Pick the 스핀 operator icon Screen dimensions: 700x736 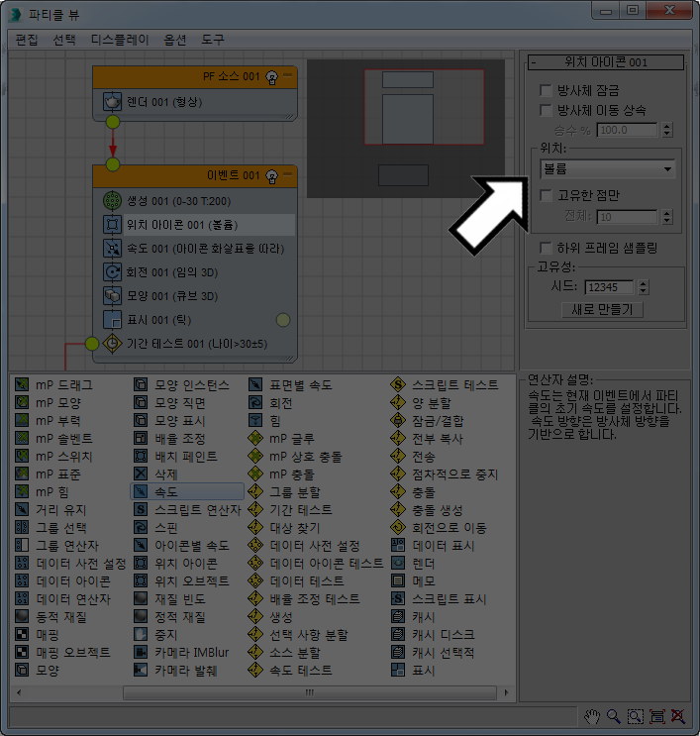coord(141,528)
